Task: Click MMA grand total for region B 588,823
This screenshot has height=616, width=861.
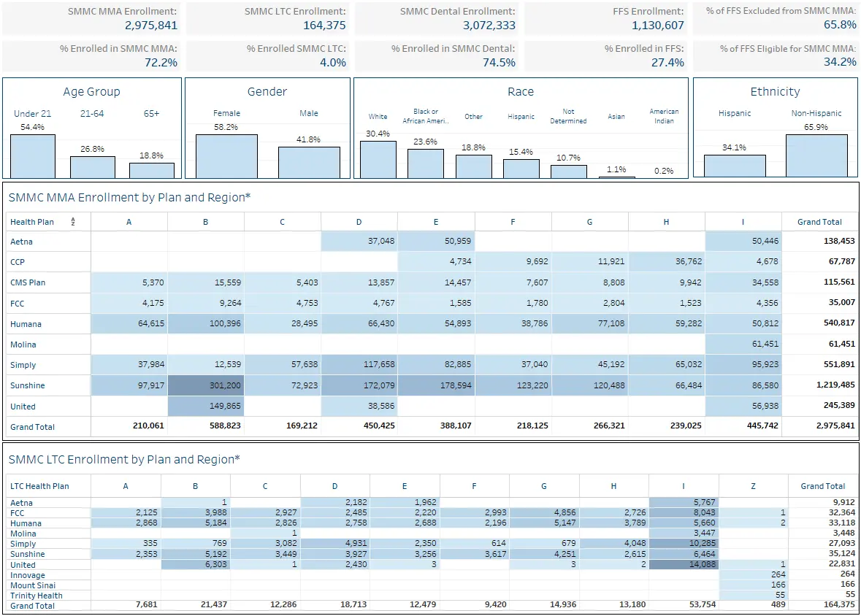Action: (225, 426)
